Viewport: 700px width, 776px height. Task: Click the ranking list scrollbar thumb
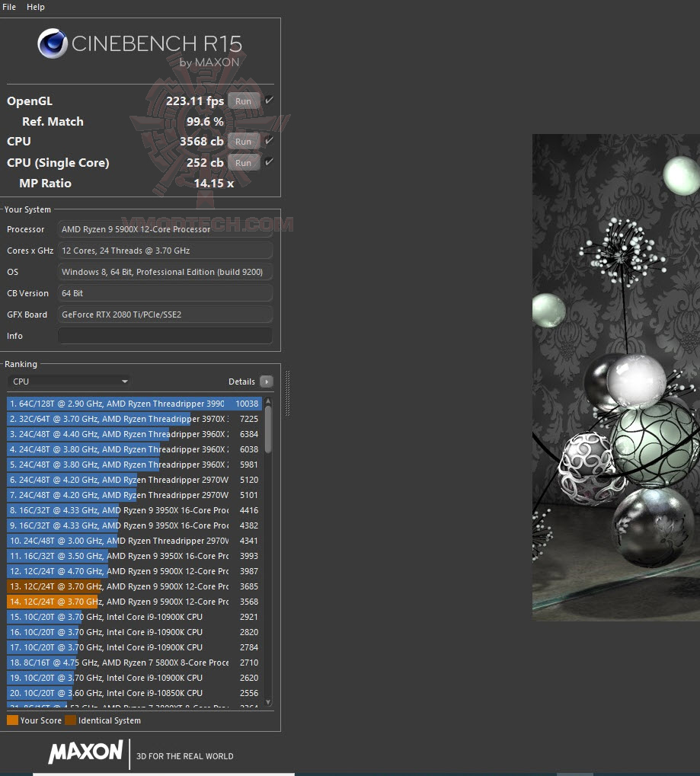coord(268,430)
